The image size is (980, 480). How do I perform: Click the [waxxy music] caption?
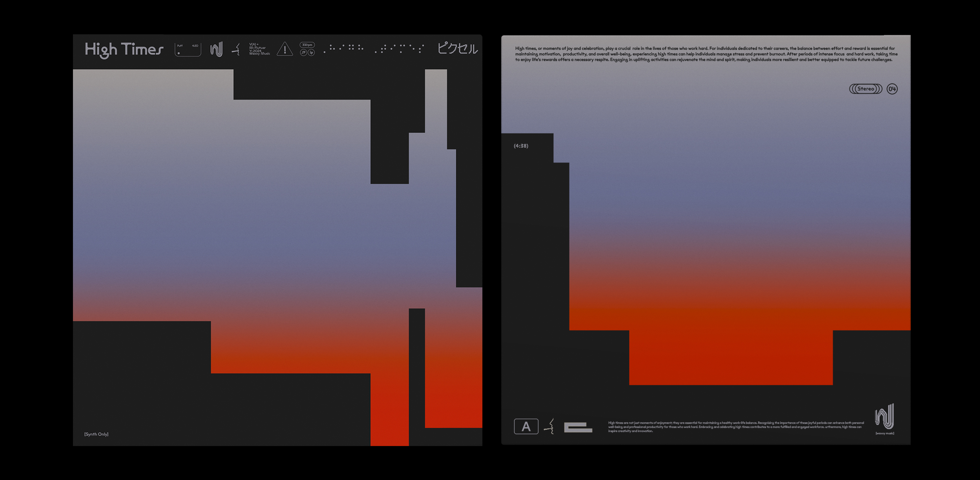[885, 433]
